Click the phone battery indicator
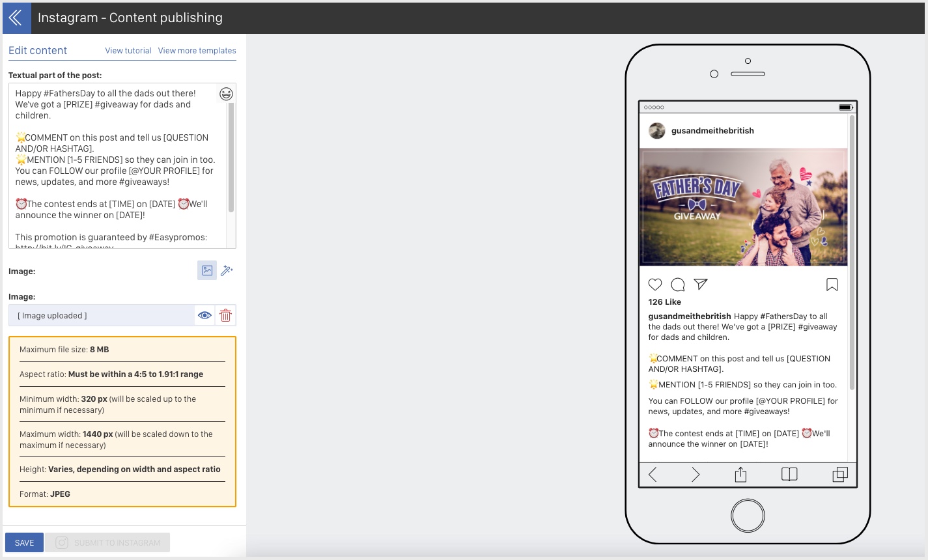This screenshot has width=928, height=560. pyautogui.click(x=845, y=107)
